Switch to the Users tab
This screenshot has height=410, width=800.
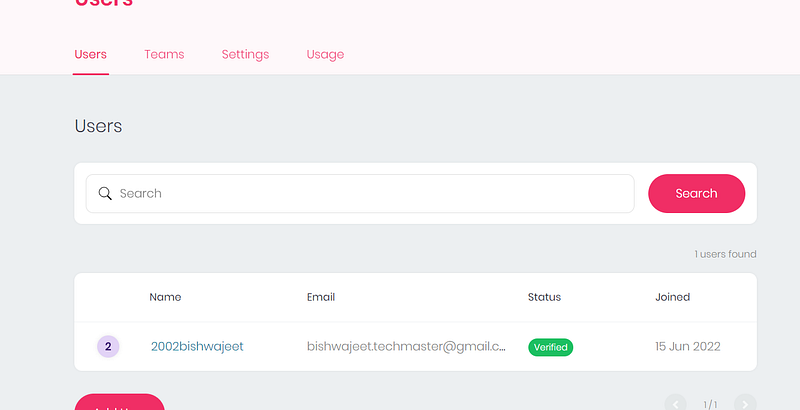coord(90,55)
